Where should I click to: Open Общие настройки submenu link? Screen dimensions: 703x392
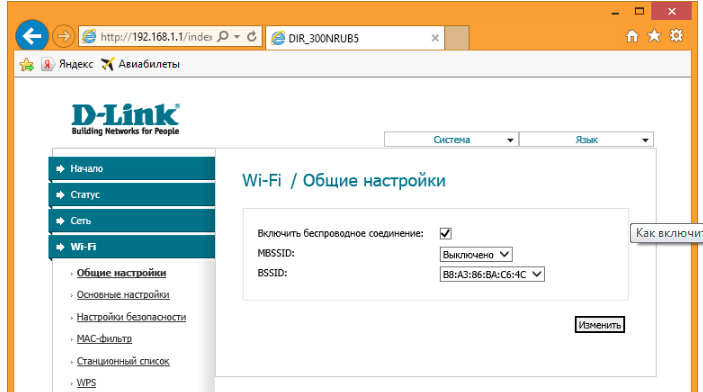click(122, 273)
